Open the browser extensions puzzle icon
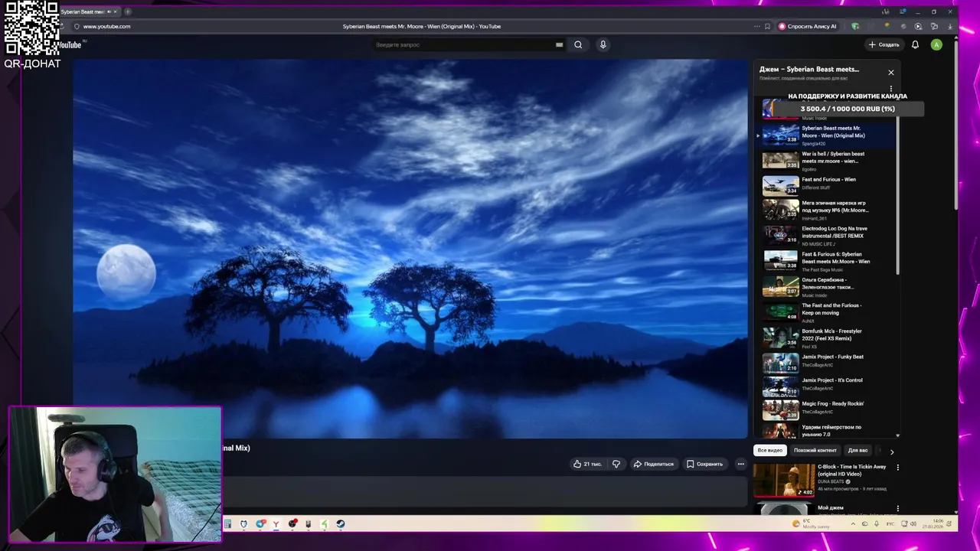Image resolution: width=980 pixels, height=551 pixels. 934,26
